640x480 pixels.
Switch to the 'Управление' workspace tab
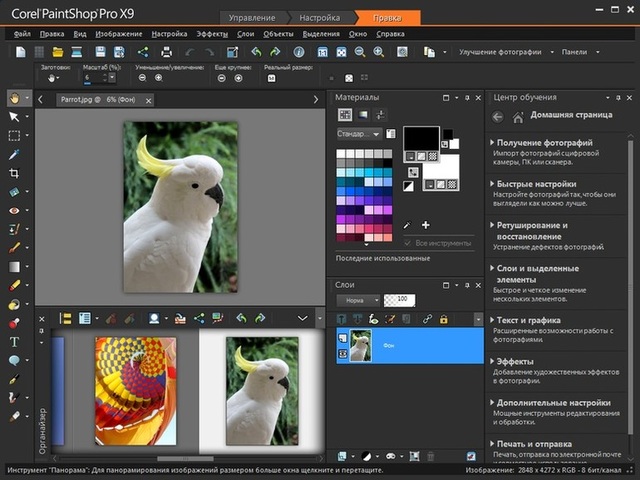(x=255, y=17)
